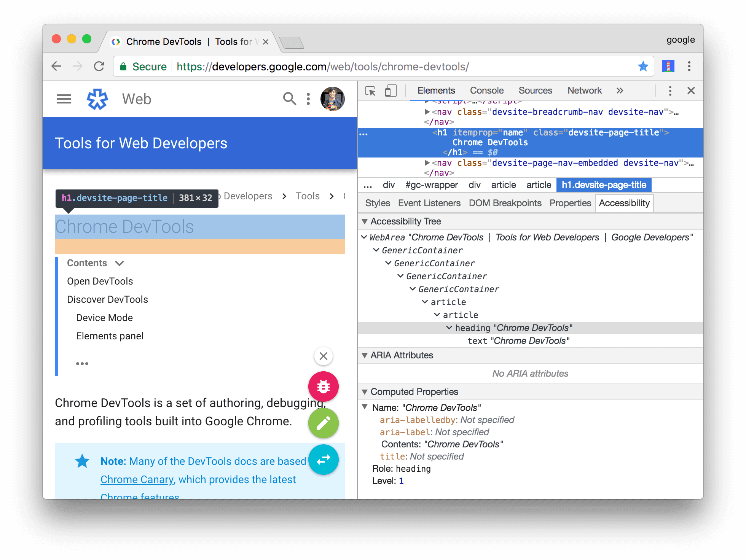This screenshot has width=746, height=560.
Task: Select the Accessibility tab in DevTools
Action: tap(625, 204)
